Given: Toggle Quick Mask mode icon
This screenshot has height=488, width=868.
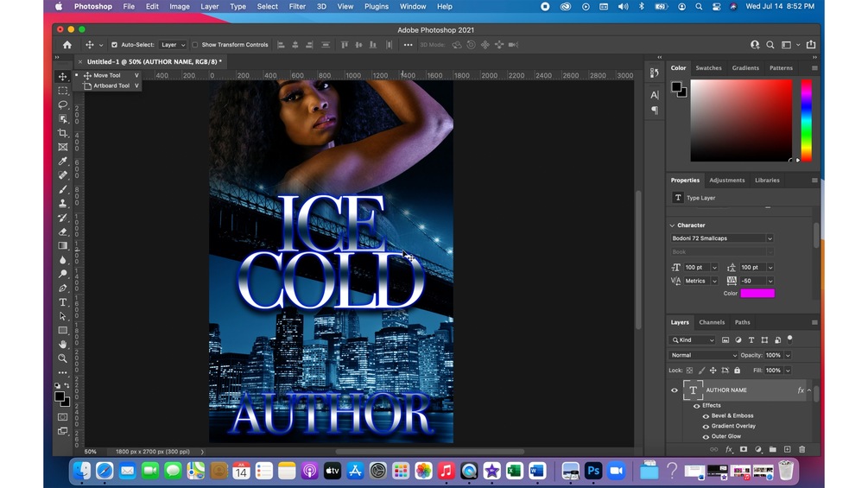Looking at the screenshot, I should coord(62,416).
